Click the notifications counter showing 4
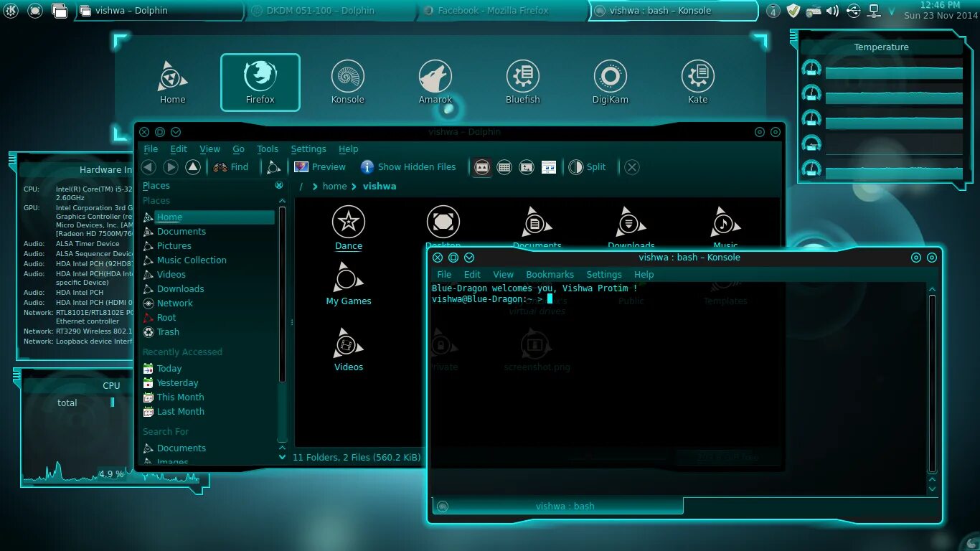Screen dimensions: 980x551 773,11
